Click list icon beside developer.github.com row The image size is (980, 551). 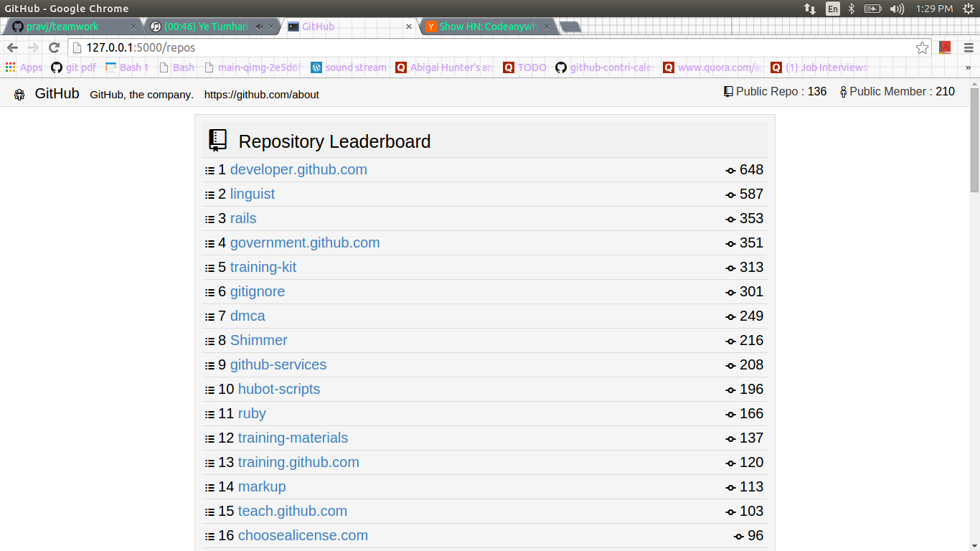(209, 171)
